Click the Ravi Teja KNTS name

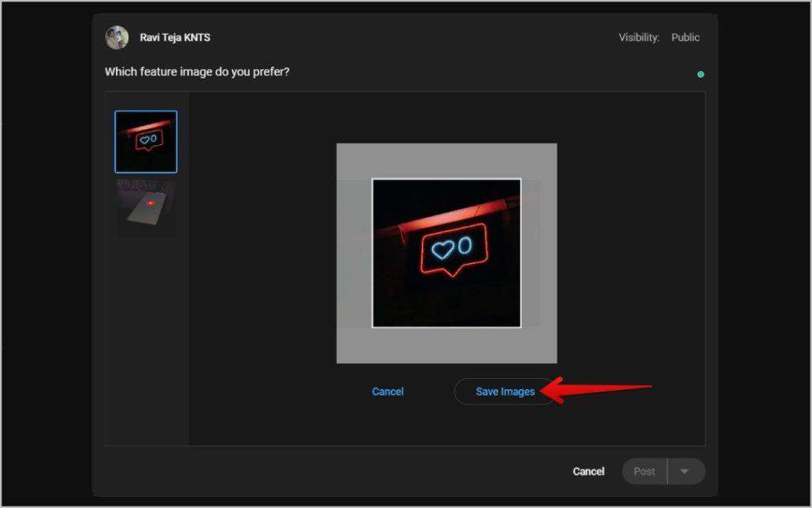pyautogui.click(x=175, y=38)
